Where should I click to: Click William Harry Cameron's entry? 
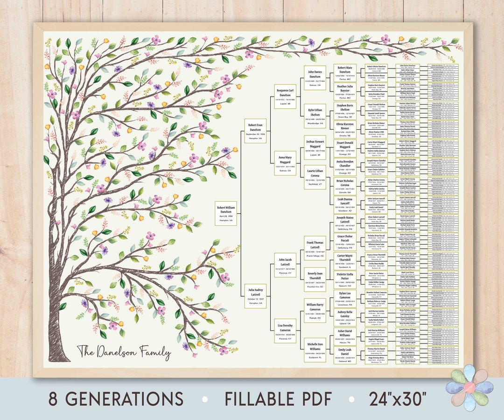pos(315,310)
